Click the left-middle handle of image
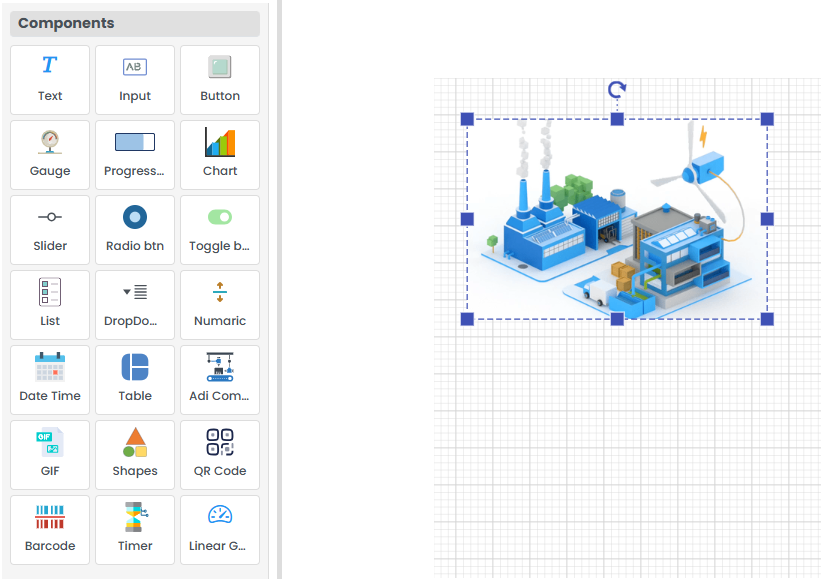Screen dimensions: 821x579 tap(467, 219)
